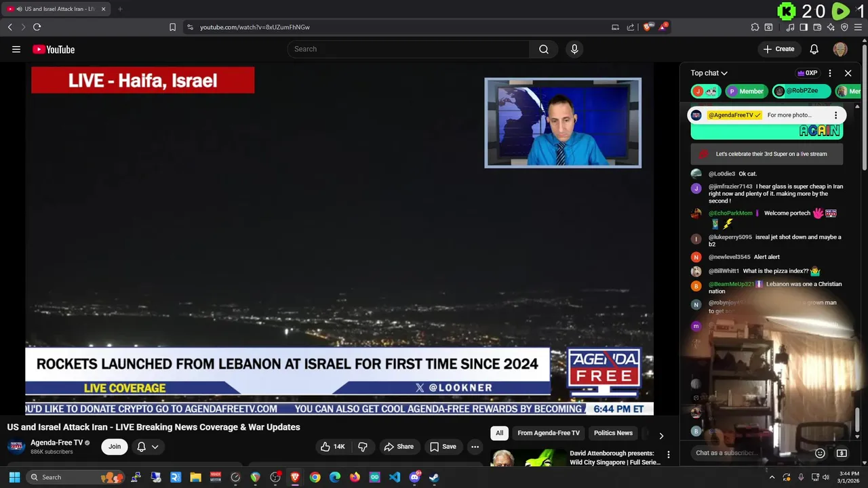This screenshot has width=868, height=488.
Task: Select the From Agenda-Free TV chip
Action: pos(549,433)
